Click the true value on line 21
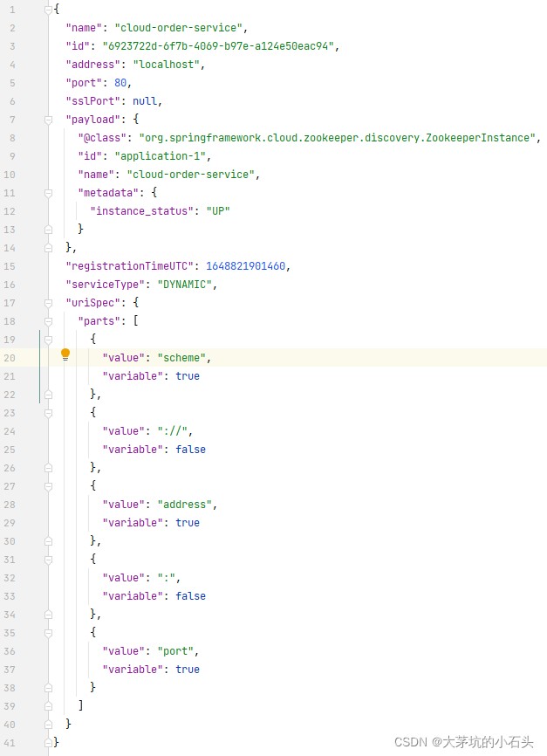The height and width of the screenshot is (756, 547). pos(188,376)
